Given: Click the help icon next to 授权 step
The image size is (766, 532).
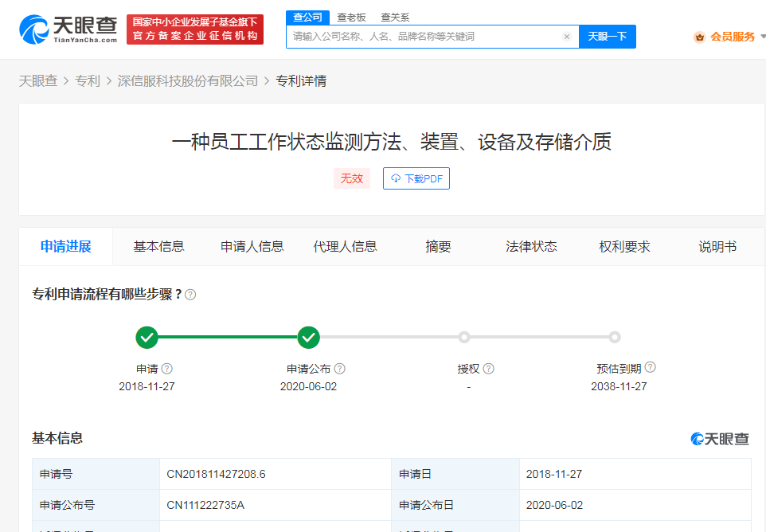Looking at the screenshot, I should pyautogui.click(x=488, y=368).
